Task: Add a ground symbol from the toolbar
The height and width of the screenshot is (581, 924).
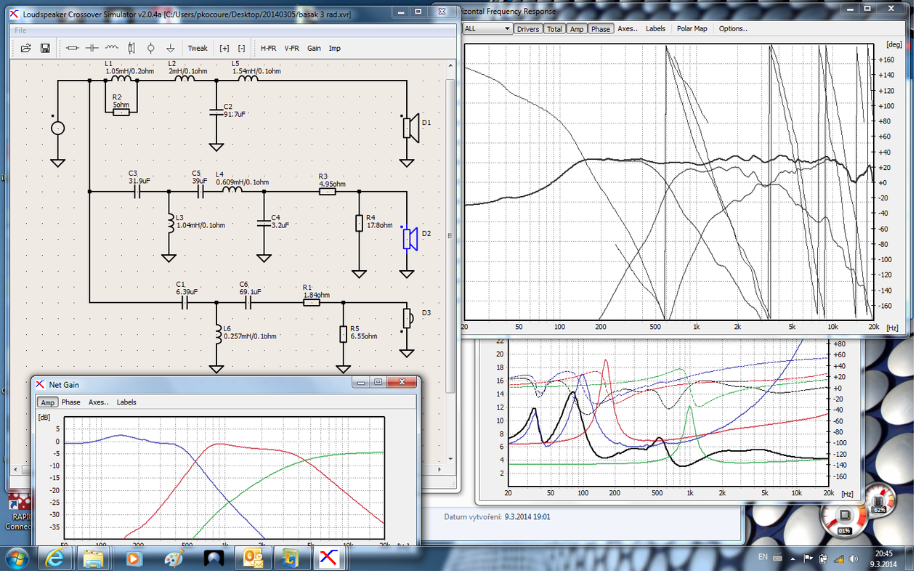Action: (x=170, y=49)
